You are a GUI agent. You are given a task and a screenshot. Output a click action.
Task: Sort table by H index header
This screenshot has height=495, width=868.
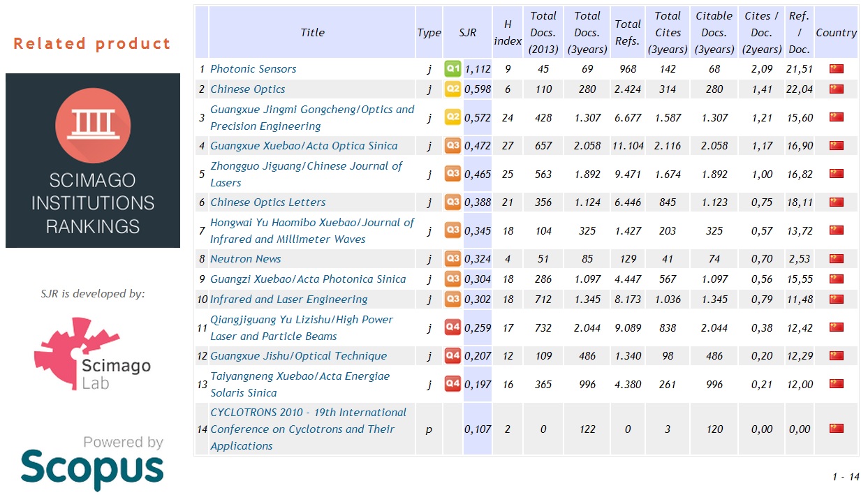click(508, 33)
